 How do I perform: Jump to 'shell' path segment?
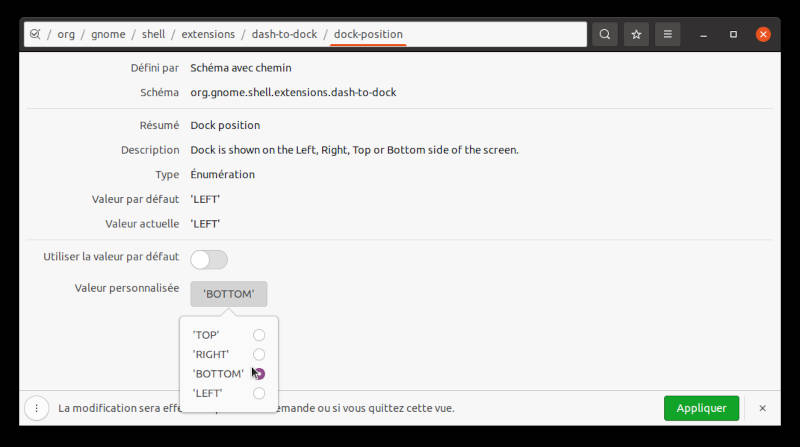click(x=153, y=34)
